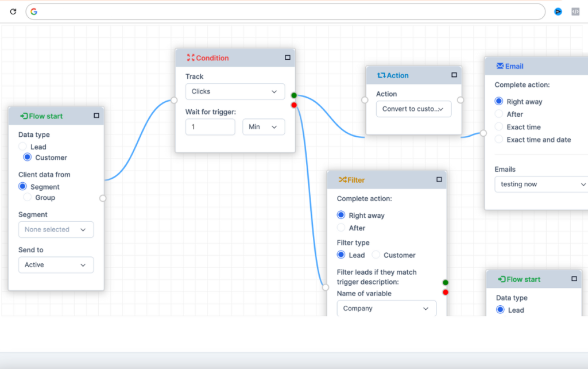The height and width of the screenshot is (369, 588).
Task: Click the browser address bar
Action: (x=285, y=11)
